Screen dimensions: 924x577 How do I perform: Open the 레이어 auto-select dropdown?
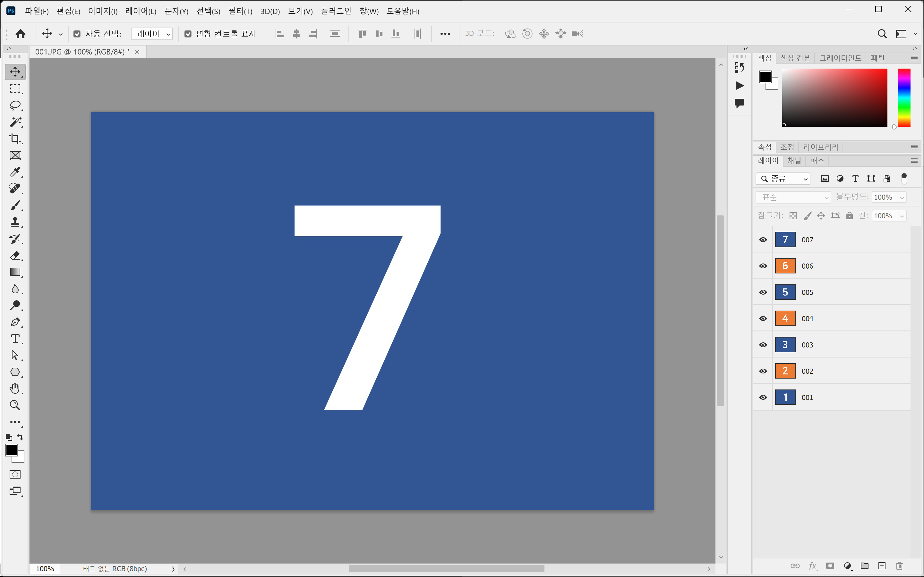[x=152, y=34]
